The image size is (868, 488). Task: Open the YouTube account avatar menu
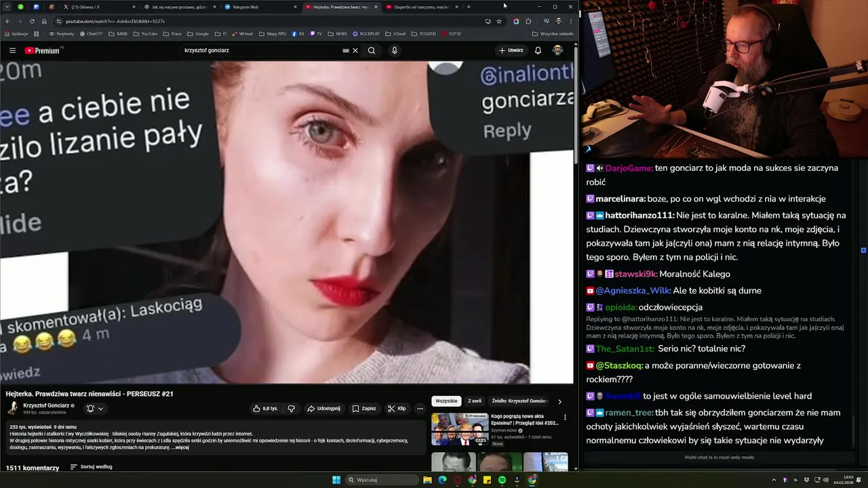[x=557, y=50]
